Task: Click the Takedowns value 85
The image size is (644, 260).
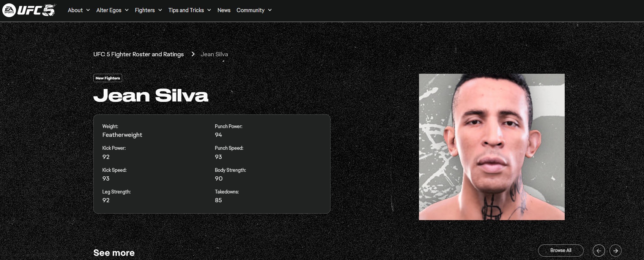Action: pos(219,200)
